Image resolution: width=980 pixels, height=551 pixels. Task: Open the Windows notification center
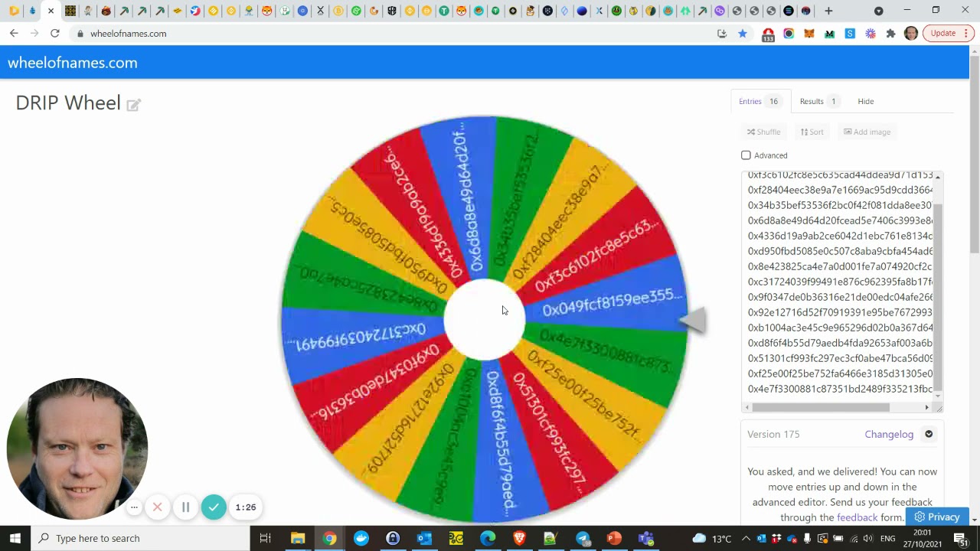961,538
